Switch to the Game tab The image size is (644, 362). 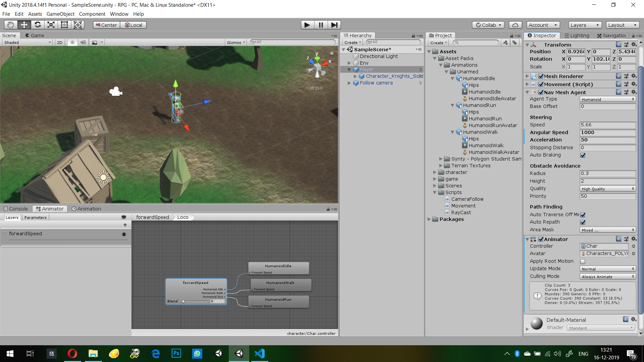[35, 35]
